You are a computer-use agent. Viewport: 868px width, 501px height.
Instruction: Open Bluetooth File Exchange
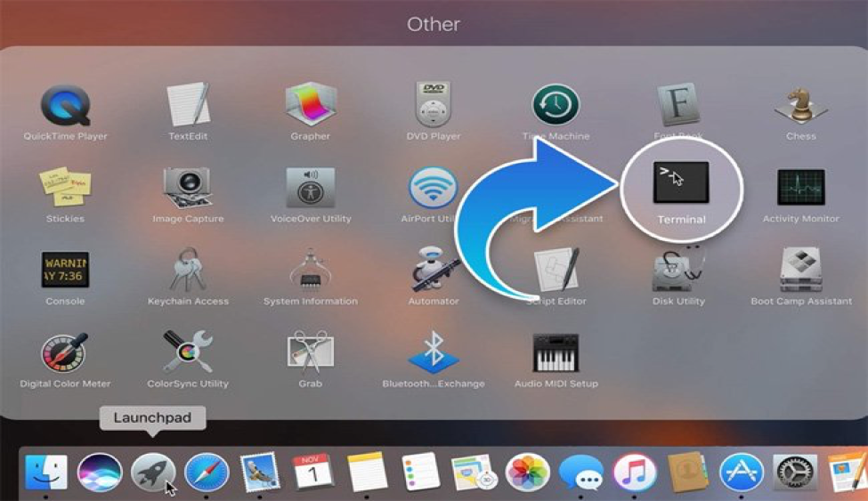pos(434,352)
